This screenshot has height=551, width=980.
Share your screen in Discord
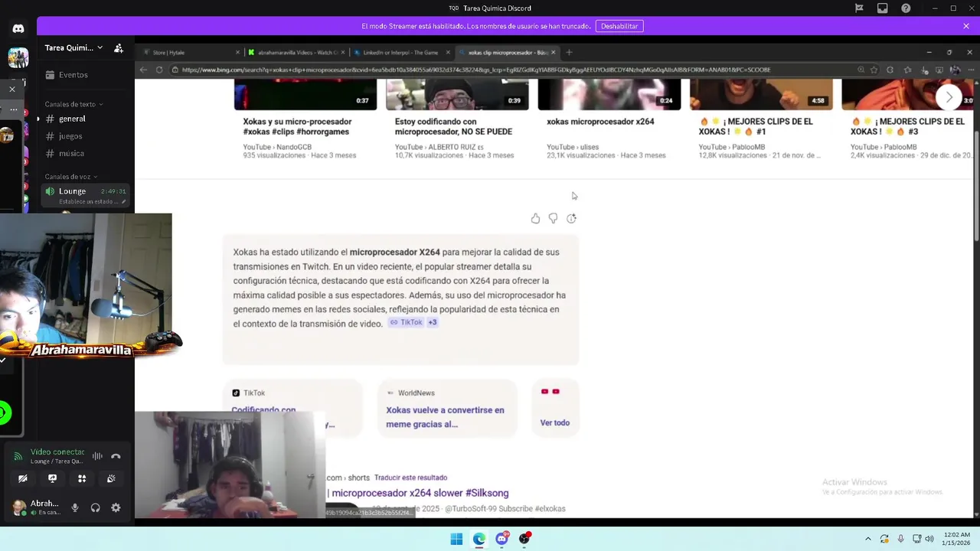pyautogui.click(x=52, y=478)
